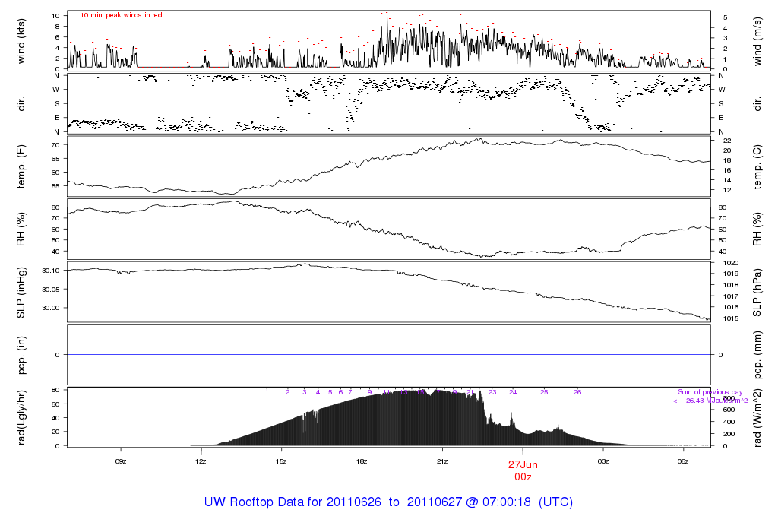The width and height of the screenshot is (778, 532).
Task: Click the "temp. (F)" axis label
Action: pyautogui.click(x=21, y=166)
